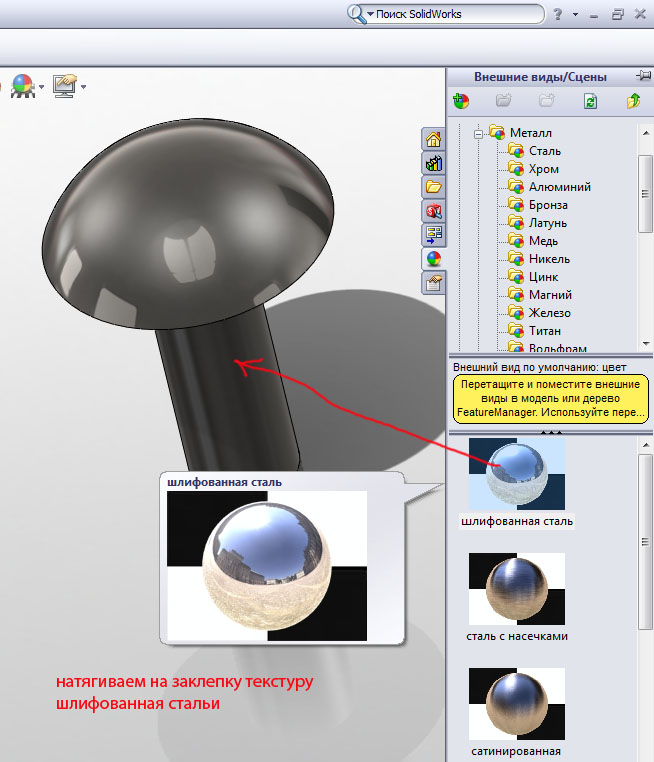This screenshot has width=654, height=762.
Task: Open SolidWorks Resources home tab
Action: click(x=434, y=139)
